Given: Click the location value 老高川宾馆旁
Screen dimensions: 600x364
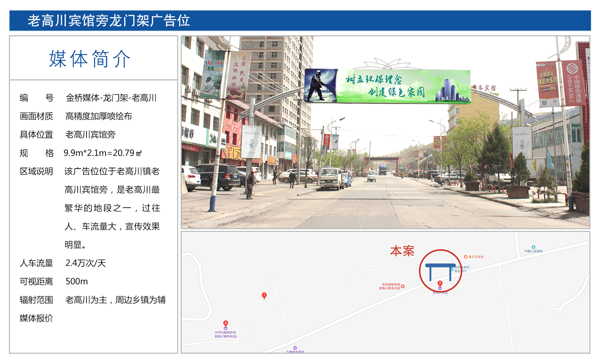Looking at the screenshot, I should tap(90, 134).
